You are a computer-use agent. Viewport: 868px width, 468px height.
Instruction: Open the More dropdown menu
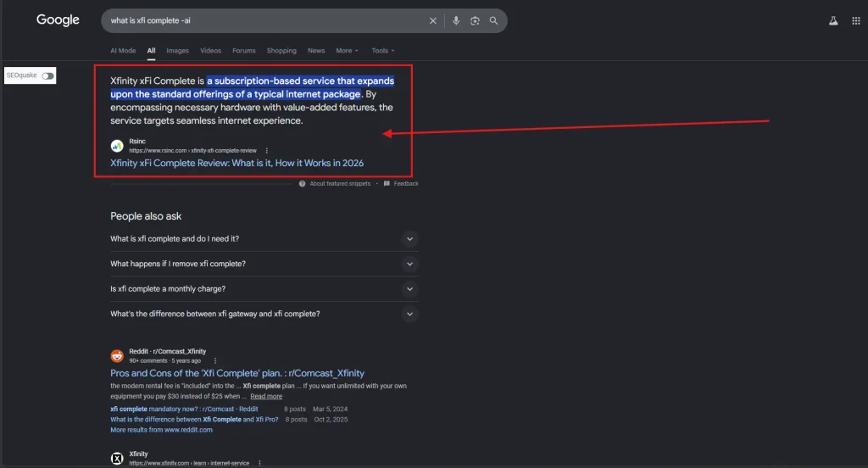(x=347, y=50)
